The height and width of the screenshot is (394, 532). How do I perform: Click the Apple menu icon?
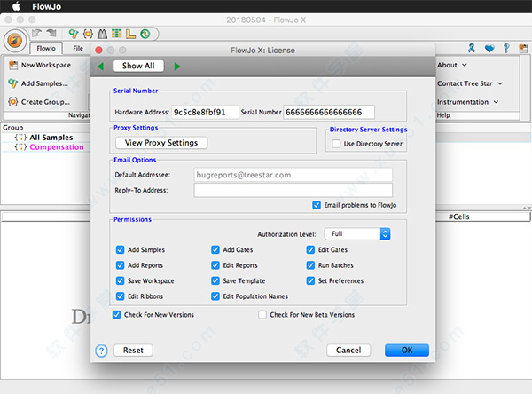pyautogui.click(x=16, y=6)
